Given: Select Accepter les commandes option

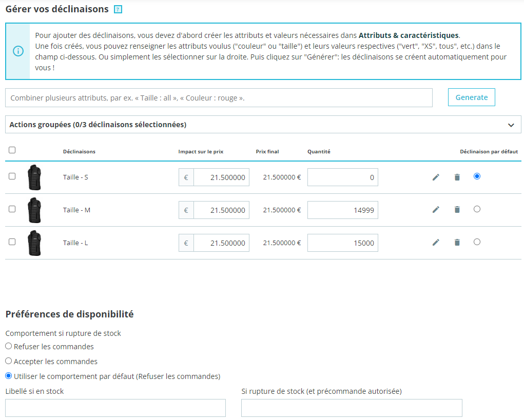Looking at the screenshot, I should click(9, 361).
